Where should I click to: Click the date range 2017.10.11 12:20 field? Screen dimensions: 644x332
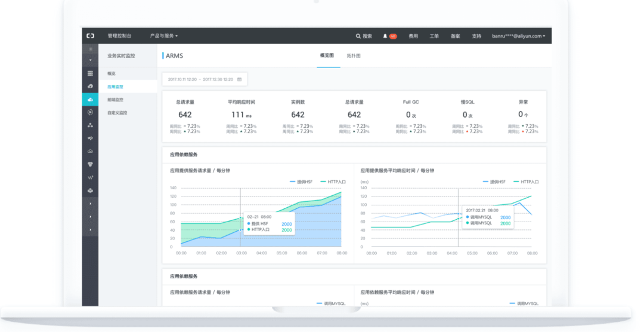click(x=205, y=79)
